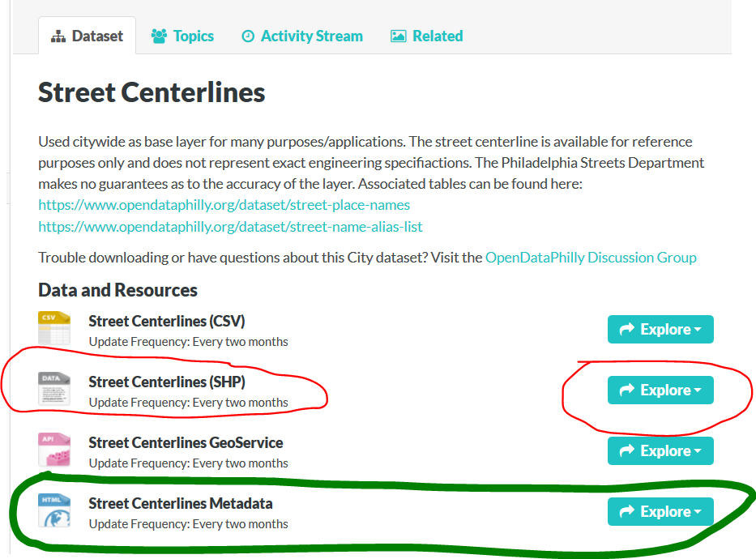Expand Explore dropdown for Street Centerlines (SHP)
The height and width of the screenshot is (559, 756).
[x=660, y=390]
